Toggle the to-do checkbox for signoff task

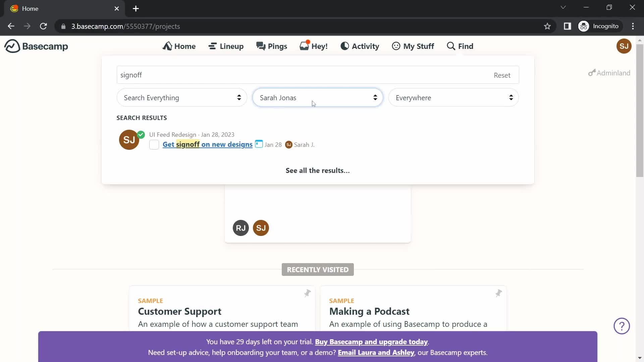click(154, 144)
